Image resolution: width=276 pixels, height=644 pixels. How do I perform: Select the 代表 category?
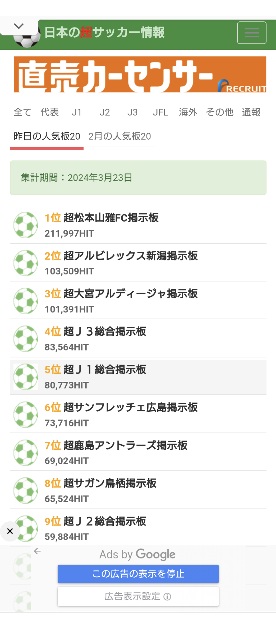click(50, 112)
